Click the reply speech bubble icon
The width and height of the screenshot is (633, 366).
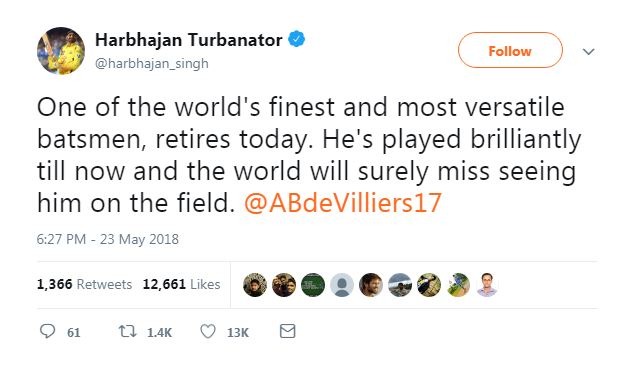47,331
